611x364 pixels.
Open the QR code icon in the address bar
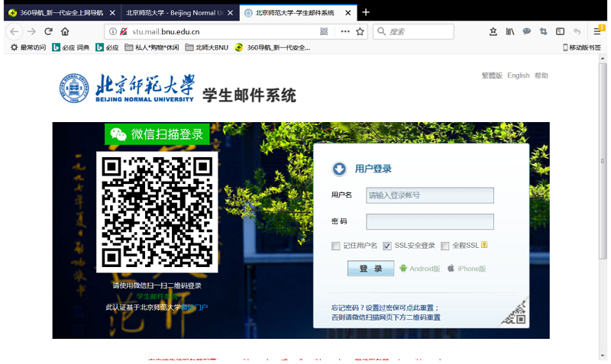(x=324, y=31)
